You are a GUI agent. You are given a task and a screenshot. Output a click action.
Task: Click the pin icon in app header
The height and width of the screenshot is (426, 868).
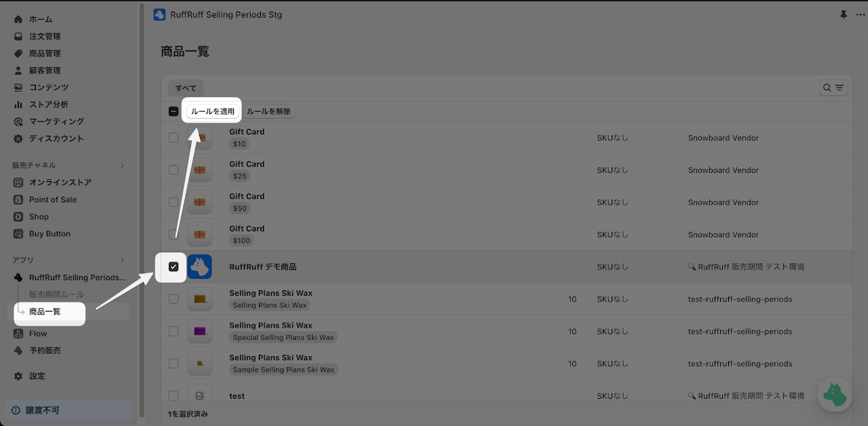844,15
